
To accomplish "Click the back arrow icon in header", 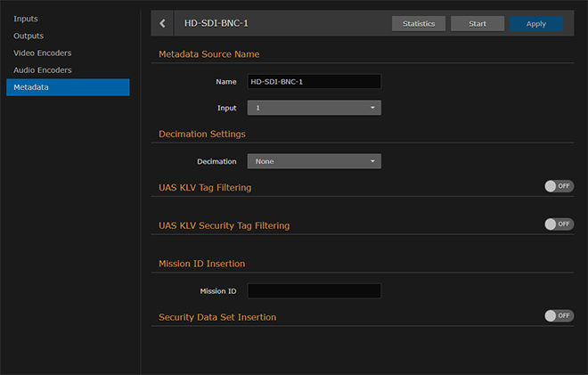I will point(162,23).
